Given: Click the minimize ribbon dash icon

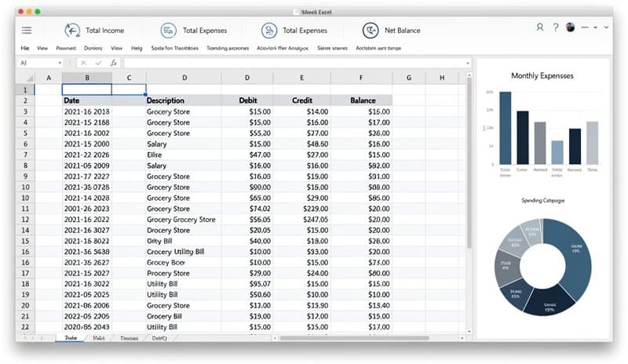Looking at the screenshot, I should [x=585, y=27].
